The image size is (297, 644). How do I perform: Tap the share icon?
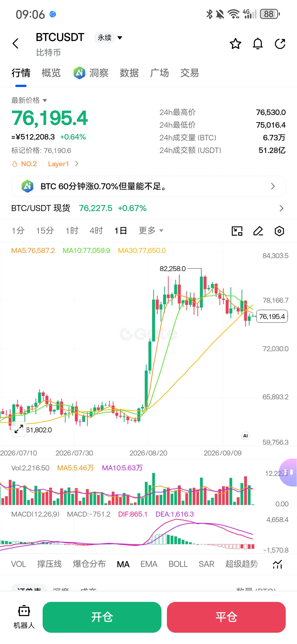pos(280,44)
